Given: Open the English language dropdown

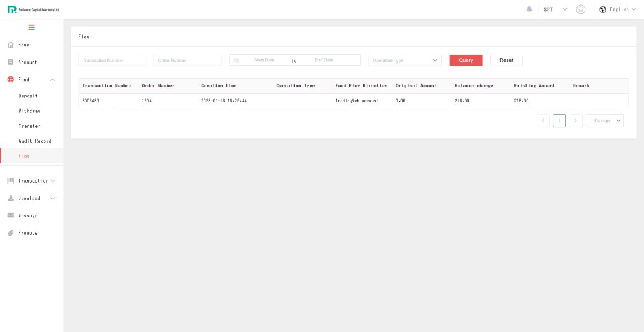Looking at the screenshot, I should (622, 9).
